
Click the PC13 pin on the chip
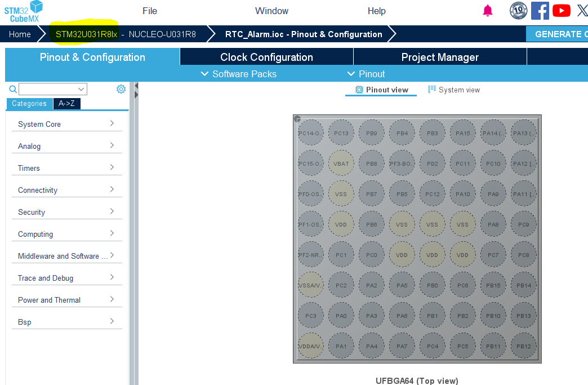tap(341, 132)
